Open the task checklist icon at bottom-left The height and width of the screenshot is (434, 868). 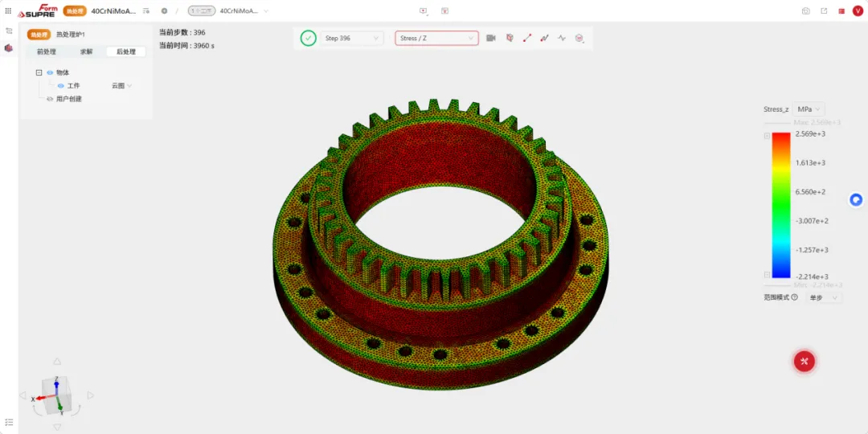pyautogui.click(x=8, y=422)
